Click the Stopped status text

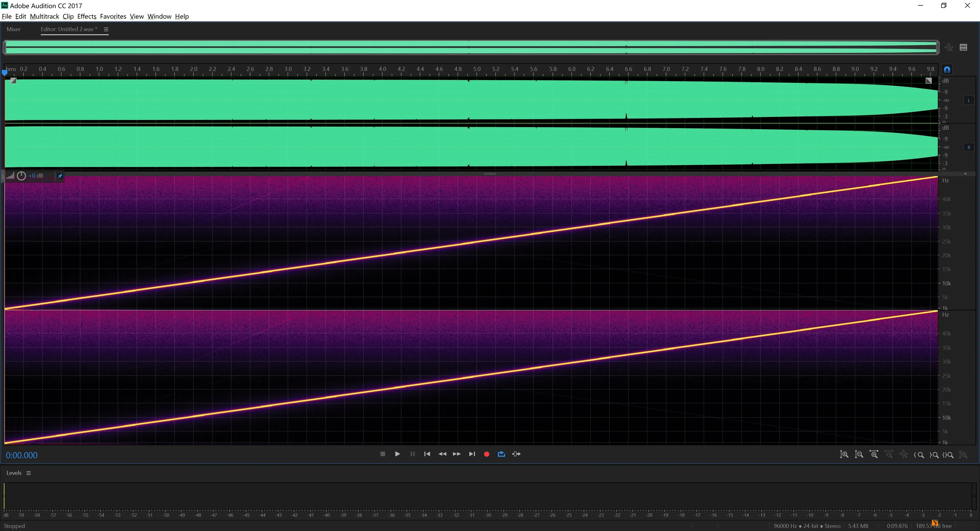pos(15,526)
